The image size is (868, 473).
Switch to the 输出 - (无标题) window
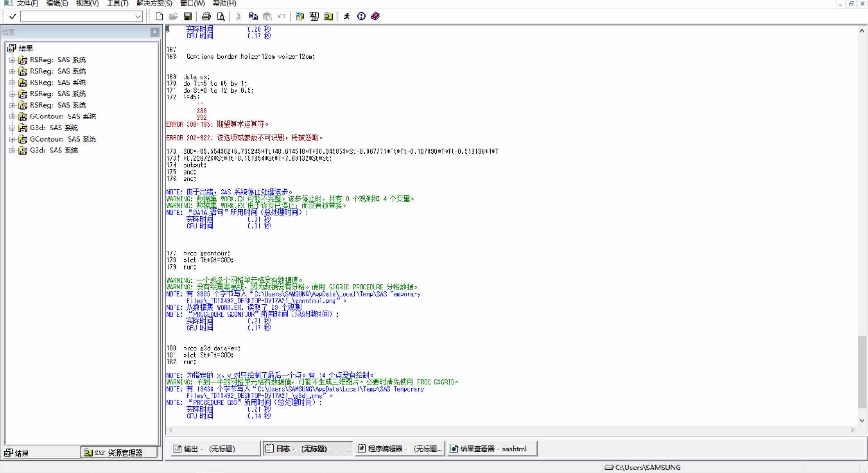(215, 449)
